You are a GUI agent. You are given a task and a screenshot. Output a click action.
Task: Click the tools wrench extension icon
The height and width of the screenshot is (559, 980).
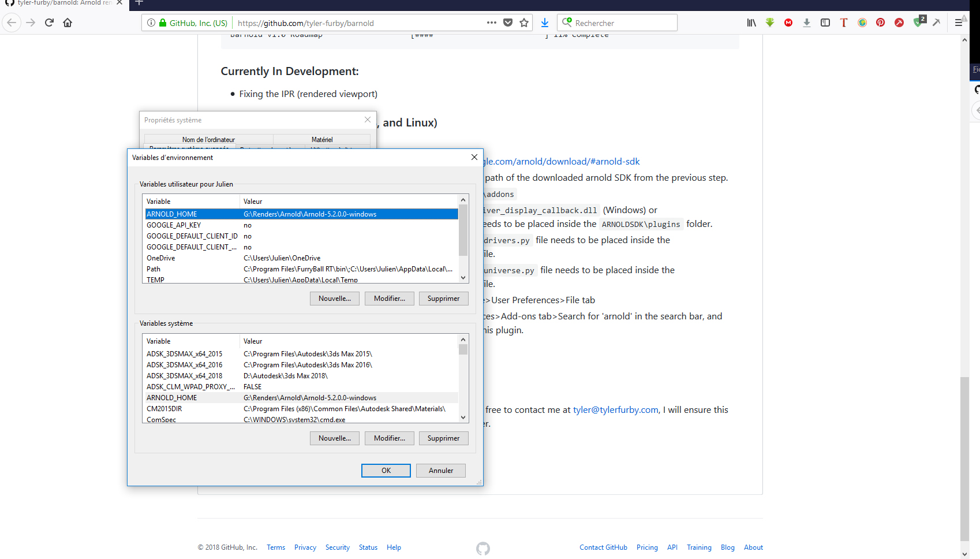[936, 23]
